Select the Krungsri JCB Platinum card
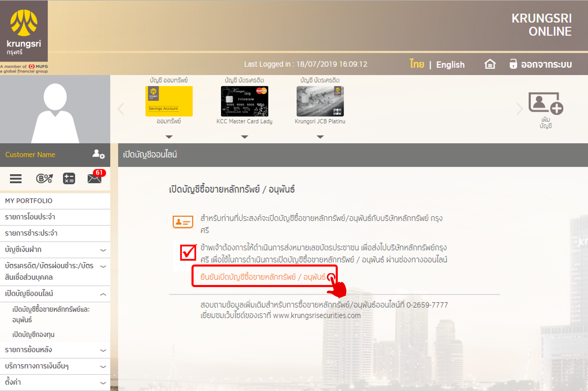Viewport: 588px width, 391px height. [320, 101]
